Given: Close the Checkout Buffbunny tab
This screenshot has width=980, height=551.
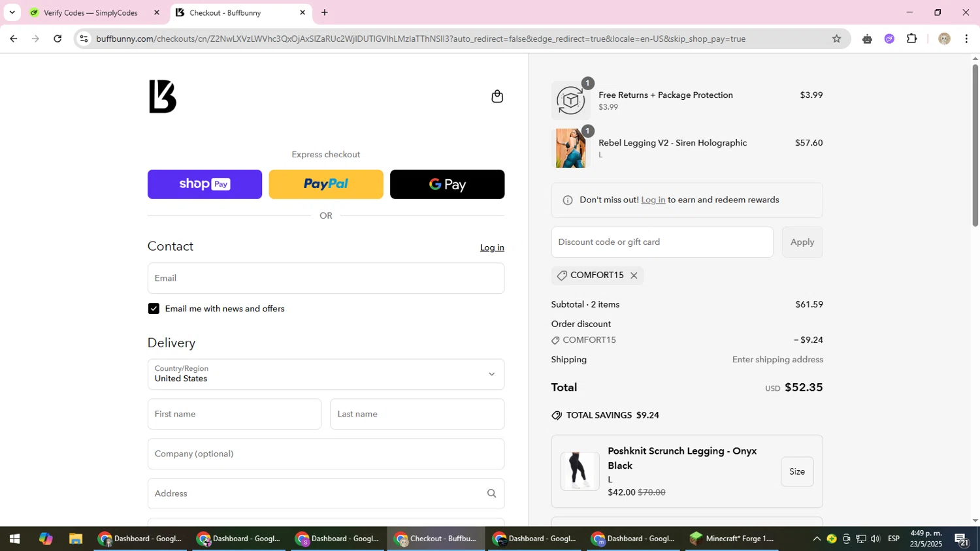Looking at the screenshot, I should coord(302,12).
